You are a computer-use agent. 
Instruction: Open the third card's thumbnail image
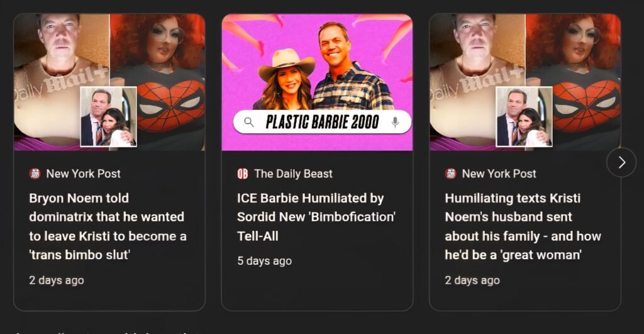click(x=525, y=82)
